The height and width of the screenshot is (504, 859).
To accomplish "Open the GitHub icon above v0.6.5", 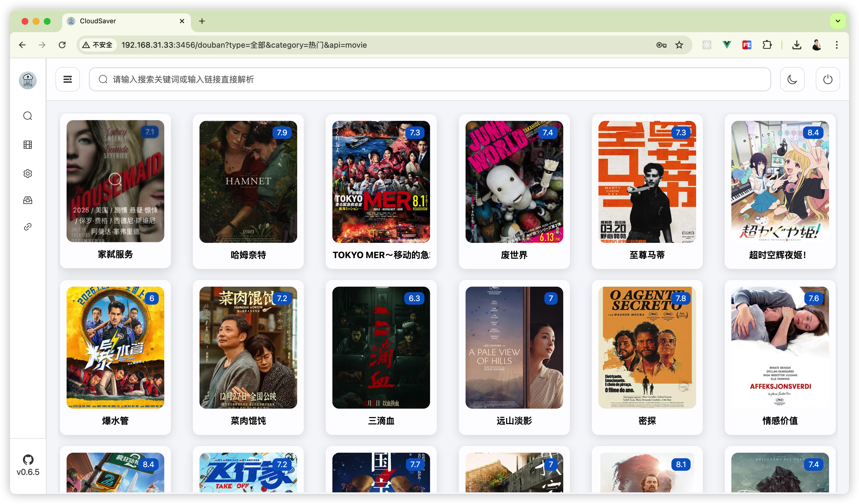I will click(x=28, y=459).
